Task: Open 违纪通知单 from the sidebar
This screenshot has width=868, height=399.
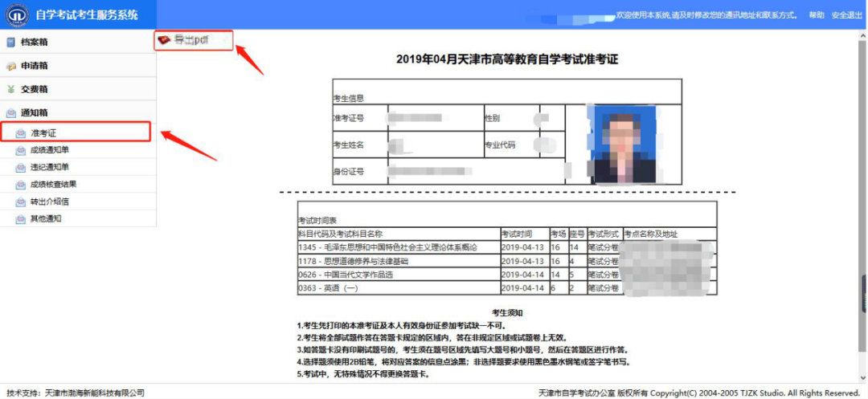Action: [x=50, y=167]
